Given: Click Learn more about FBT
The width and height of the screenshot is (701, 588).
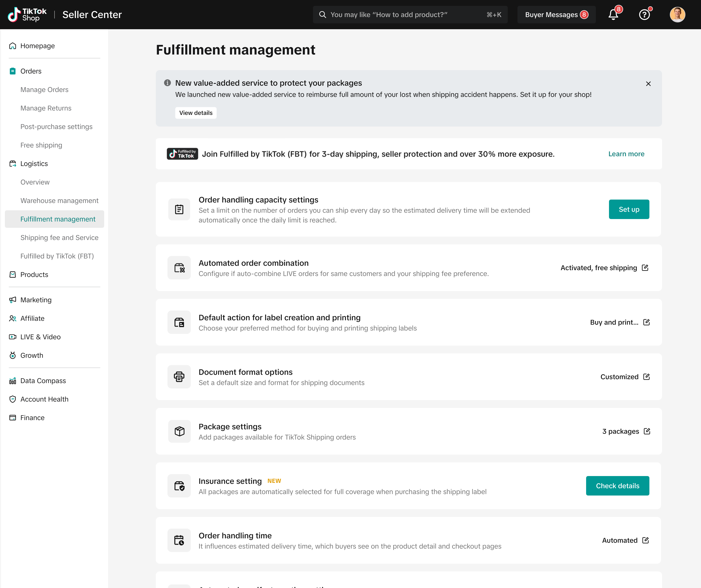Looking at the screenshot, I should click(626, 154).
